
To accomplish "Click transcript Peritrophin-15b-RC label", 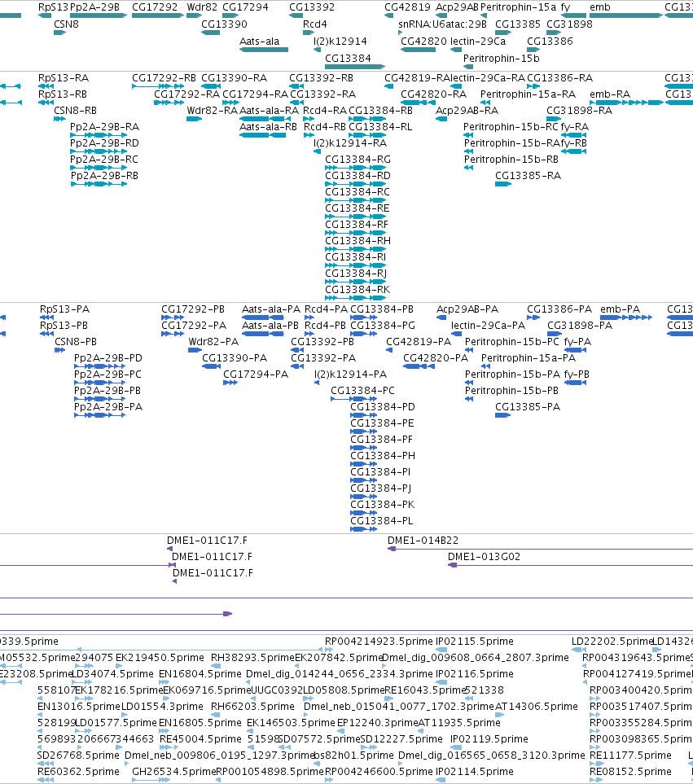I will pyautogui.click(x=511, y=126).
